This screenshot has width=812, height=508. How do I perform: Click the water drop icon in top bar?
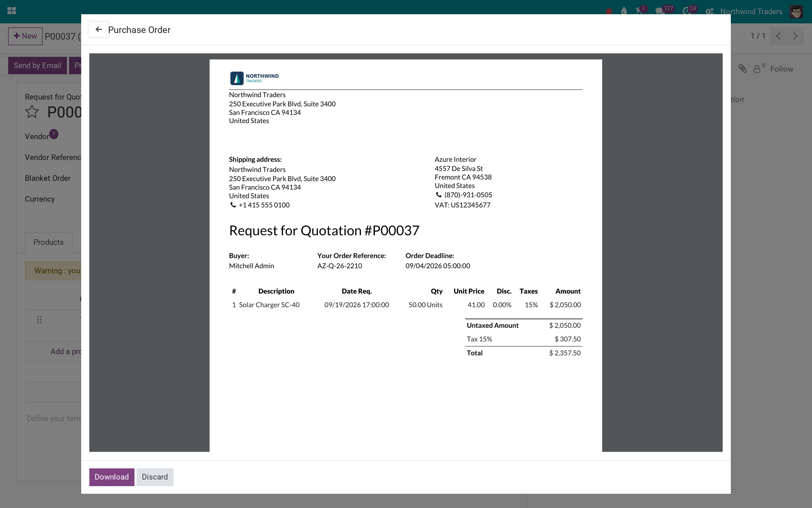pyautogui.click(x=624, y=11)
